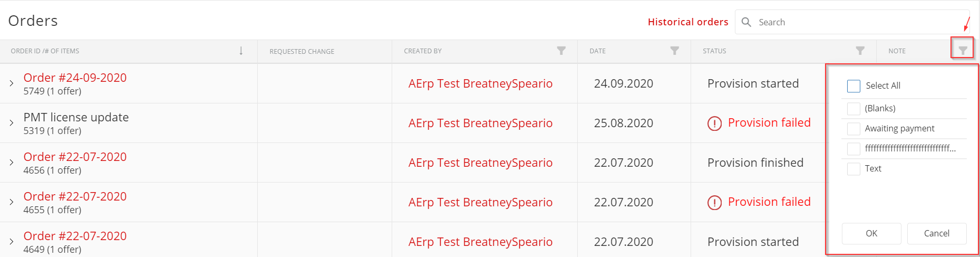Check the Text filter option
This screenshot has height=257, width=980.
[x=853, y=169]
